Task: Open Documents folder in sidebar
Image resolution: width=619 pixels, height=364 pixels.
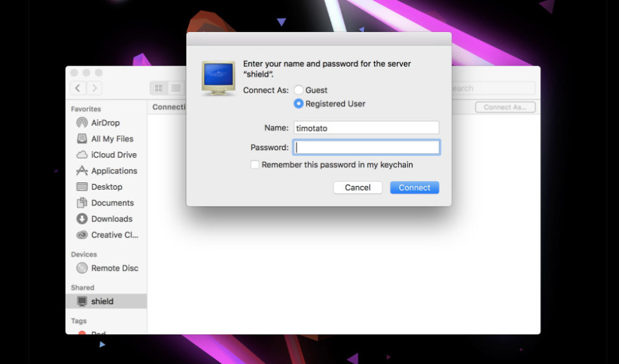Action: (x=105, y=203)
